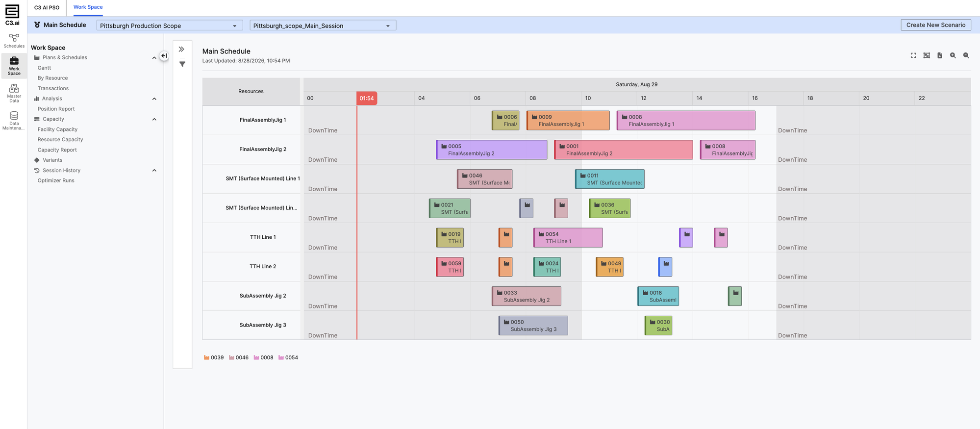
Task: Select the green icon task in SubAssembly Jig 2 row
Action: point(735,296)
